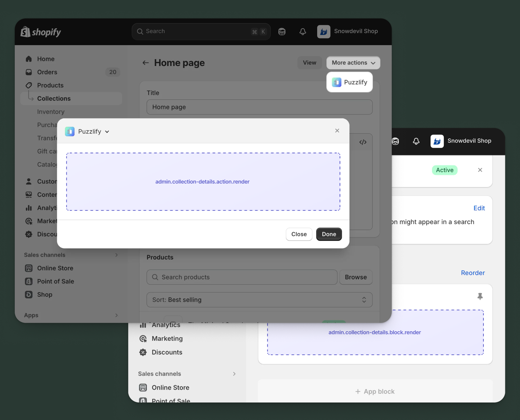Open Collections in the sidebar
Screen dimensions: 520x420
(71, 99)
